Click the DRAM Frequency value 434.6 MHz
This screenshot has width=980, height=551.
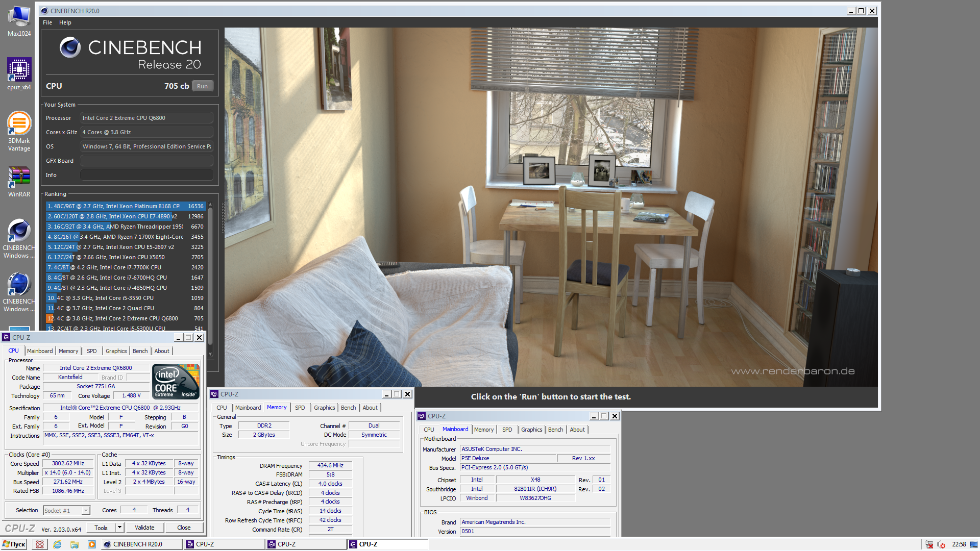click(x=330, y=465)
